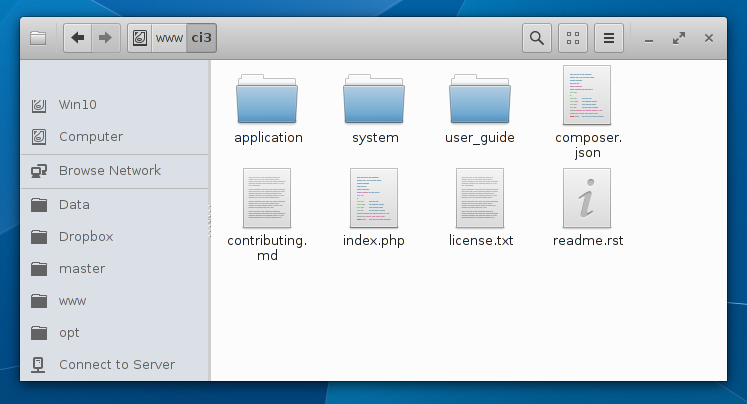This screenshot has height=404, width=747.
Task: Select the ci3 path bar segment
Action: coord(201,39)
